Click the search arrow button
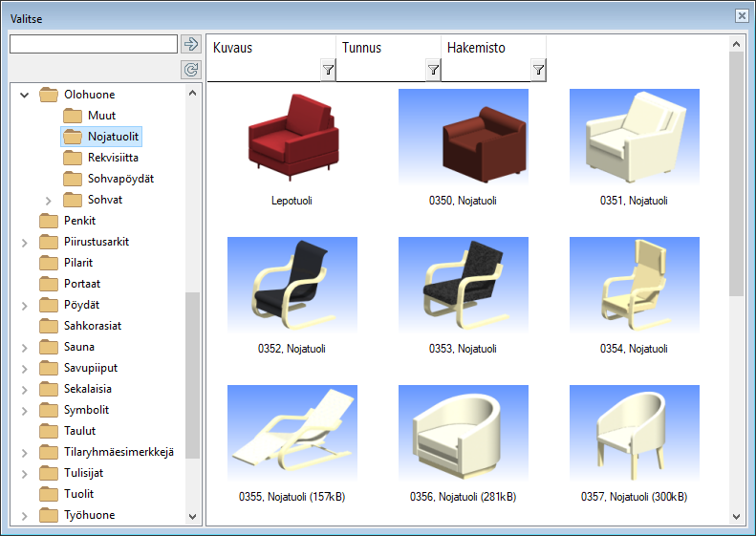The width and height of the screenshot is (756, 536). 190,45
